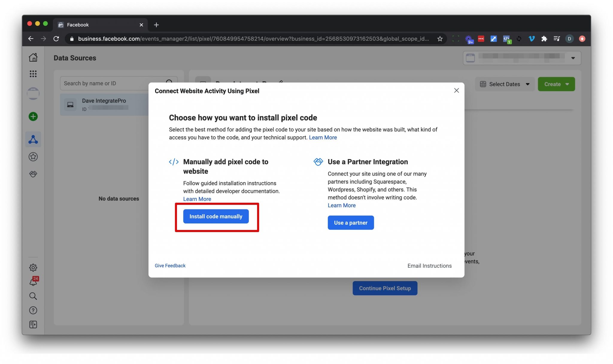This screenshot has width=613, height=364.
Task: Click the help question mark icon
Action: 33,310
